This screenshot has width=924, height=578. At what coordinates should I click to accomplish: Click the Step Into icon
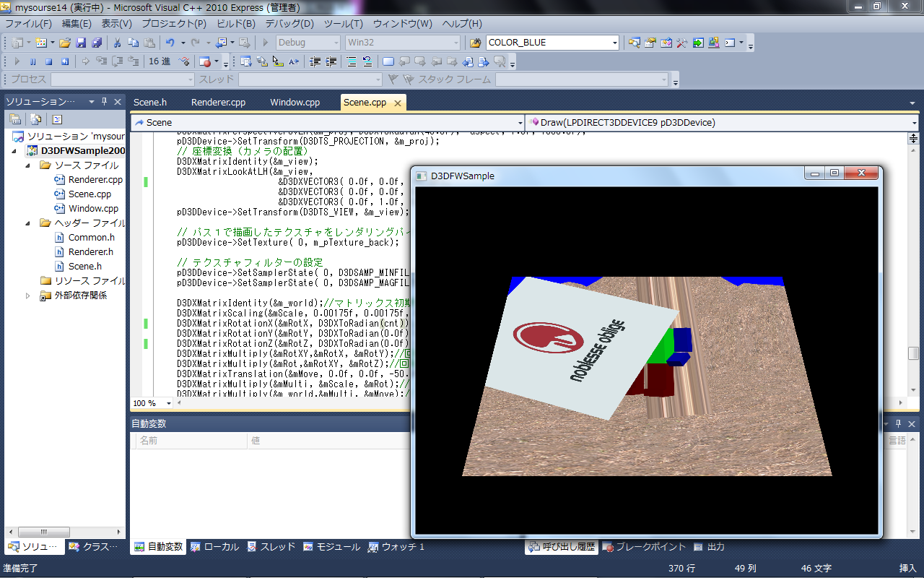102,61
